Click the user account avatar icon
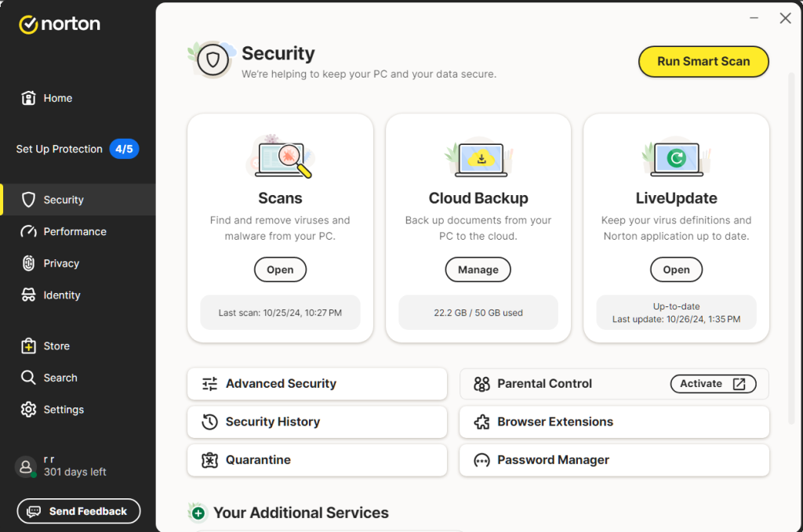The image size is (803, 532). pyautogui.click(x=26, y=467)
